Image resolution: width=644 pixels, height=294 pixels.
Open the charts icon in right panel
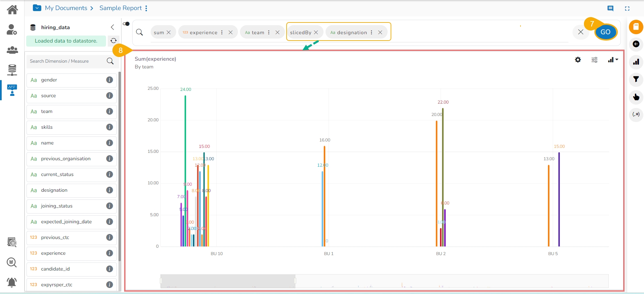pyautogui.click(x=636, y=62)
